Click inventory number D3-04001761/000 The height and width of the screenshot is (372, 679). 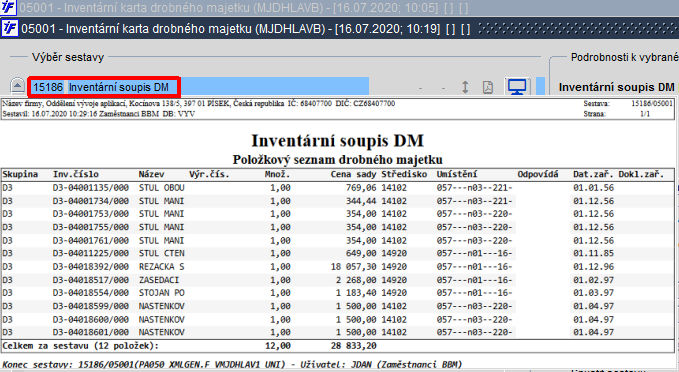(x=91, y=240)
